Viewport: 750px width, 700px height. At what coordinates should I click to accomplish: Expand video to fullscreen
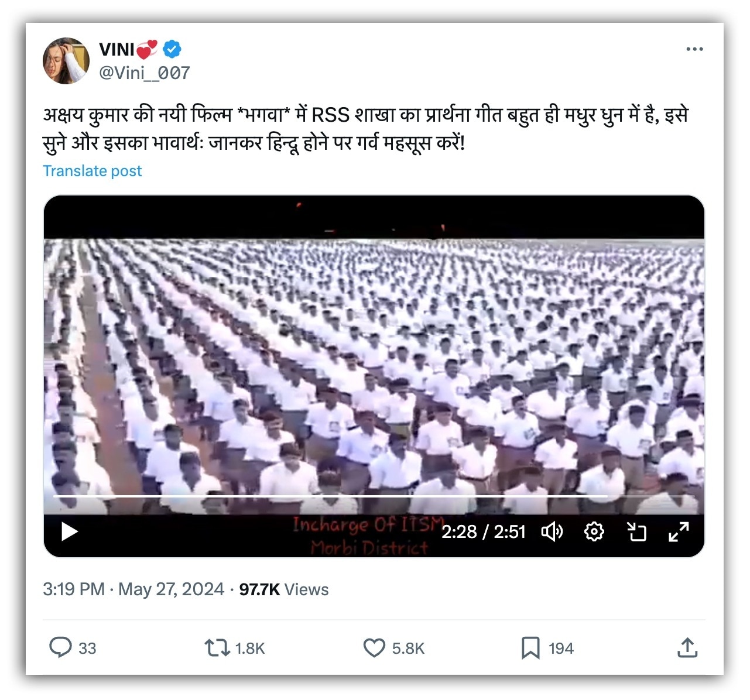[679, 531]
